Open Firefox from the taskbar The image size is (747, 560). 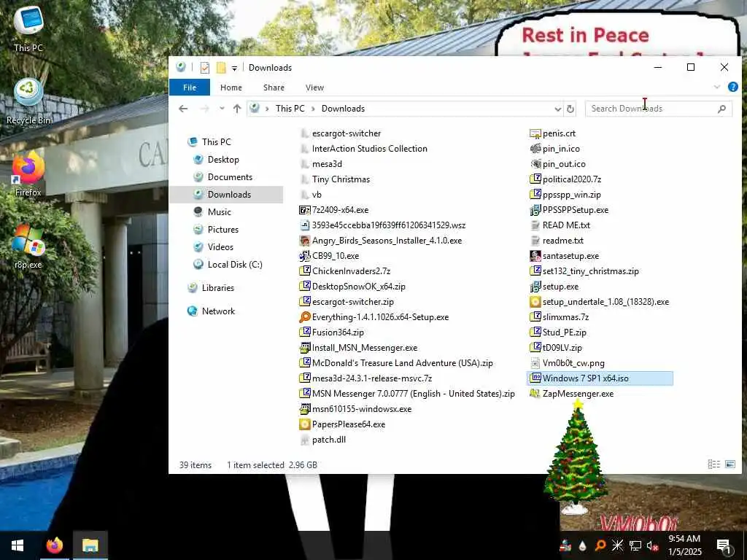point(54,545)
